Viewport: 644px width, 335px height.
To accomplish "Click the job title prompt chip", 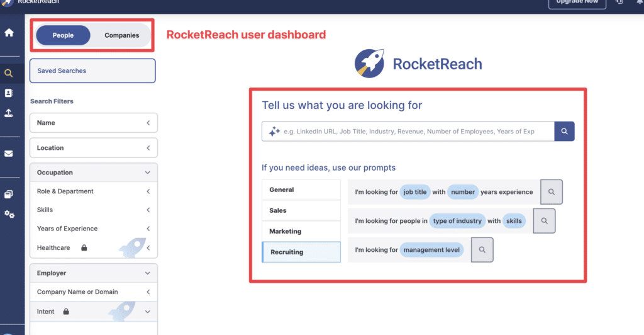I will 415,192.
